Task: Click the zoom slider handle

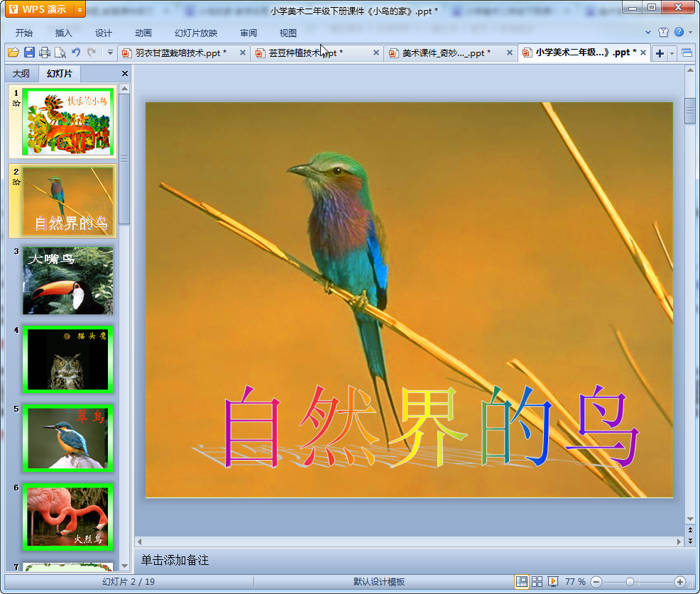Action: point(630,582)
